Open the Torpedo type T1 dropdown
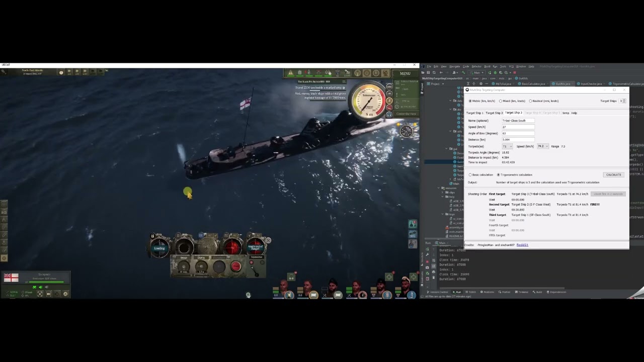 [507, 146]
